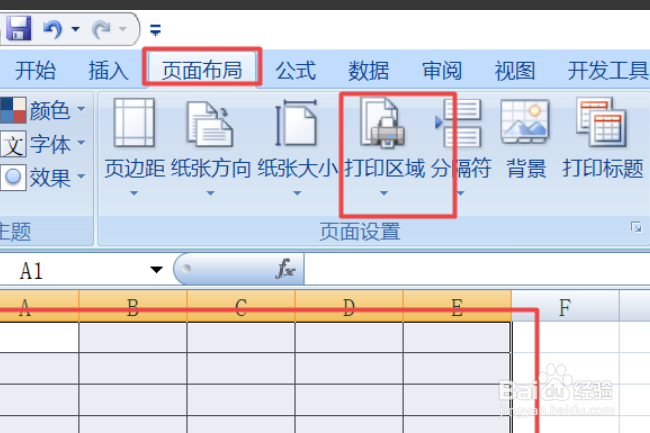The width and height of the screenshot is (650, 433).
Task: Select column E header
Action: (x=457, y=307)
